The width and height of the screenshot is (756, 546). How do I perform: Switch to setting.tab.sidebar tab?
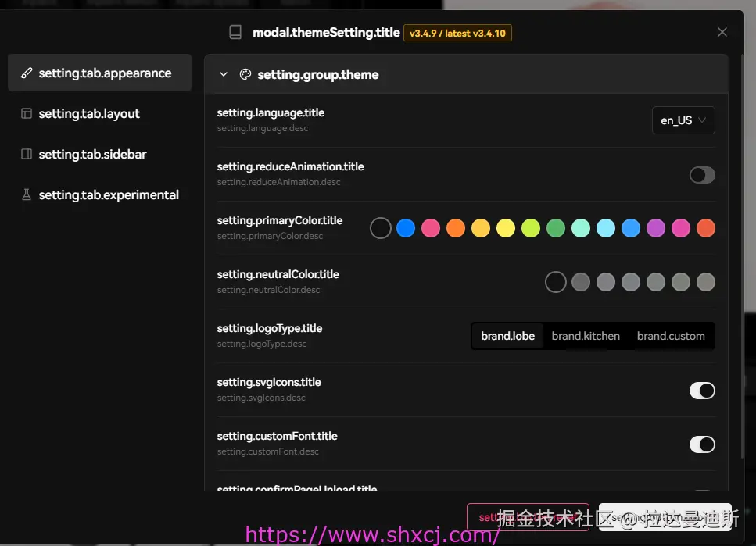tap(100, 154)
